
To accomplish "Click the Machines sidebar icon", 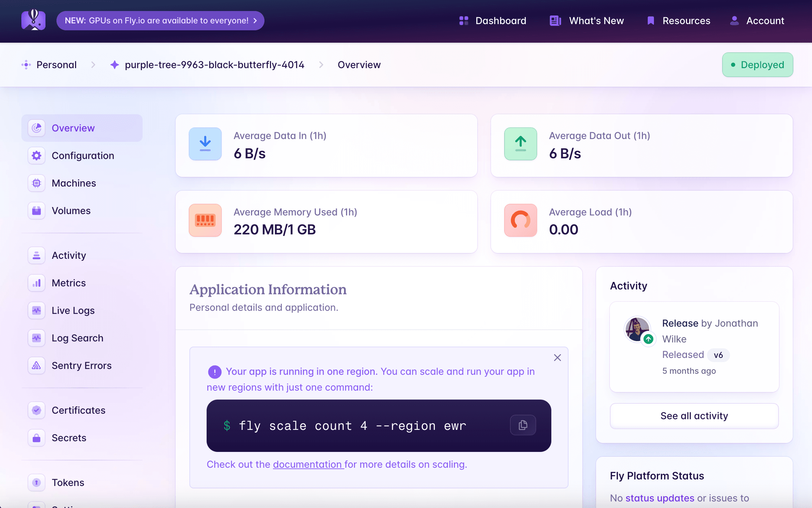I will click(x=36, y=183).
